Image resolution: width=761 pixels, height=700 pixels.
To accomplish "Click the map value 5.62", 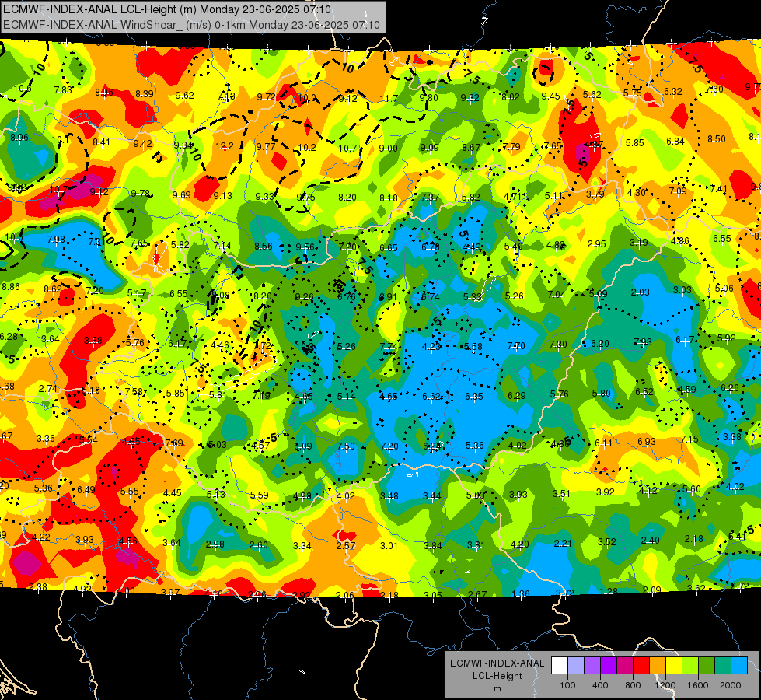I will coord(592,95).
